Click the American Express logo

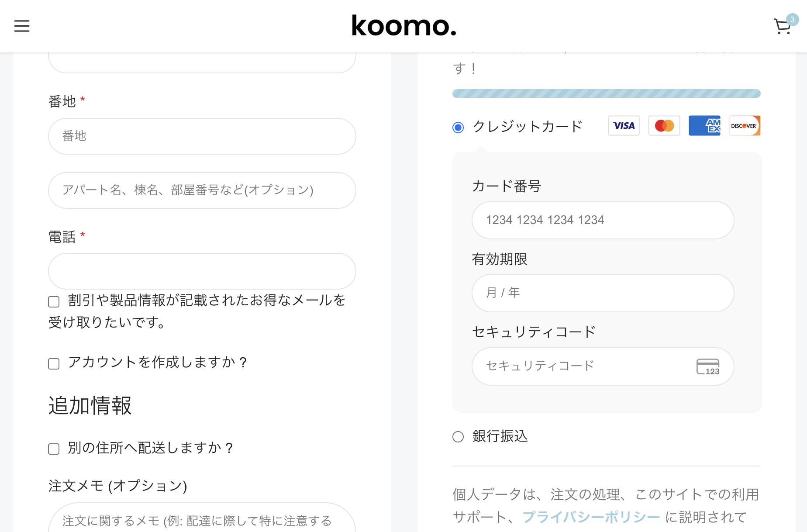[704, 126]
